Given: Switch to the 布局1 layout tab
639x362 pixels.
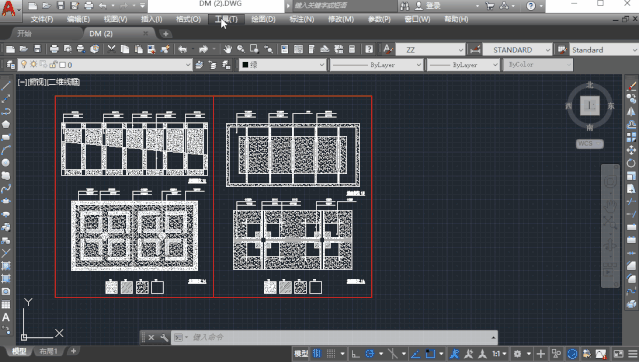Looking at the screenshot, I should click(x=48, y=351).
